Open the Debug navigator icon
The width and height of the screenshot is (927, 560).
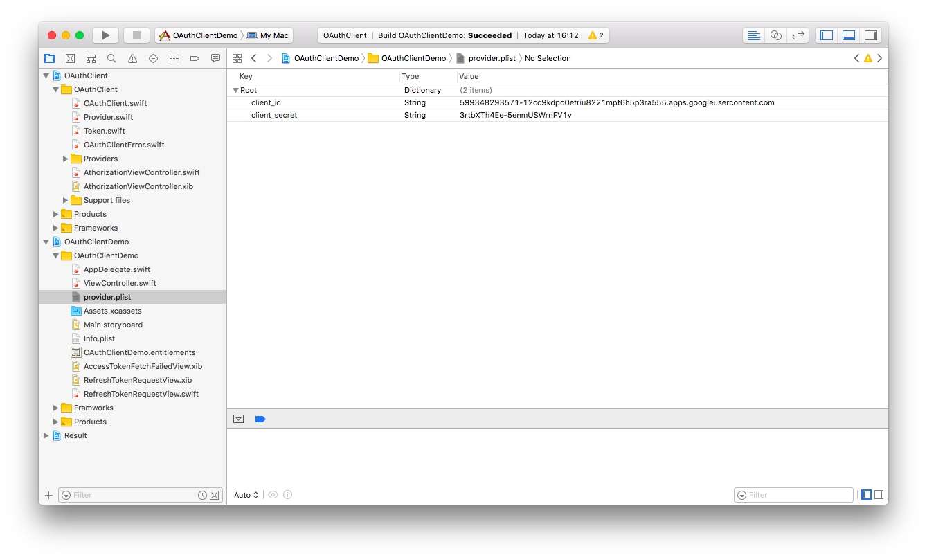(174, 58)
